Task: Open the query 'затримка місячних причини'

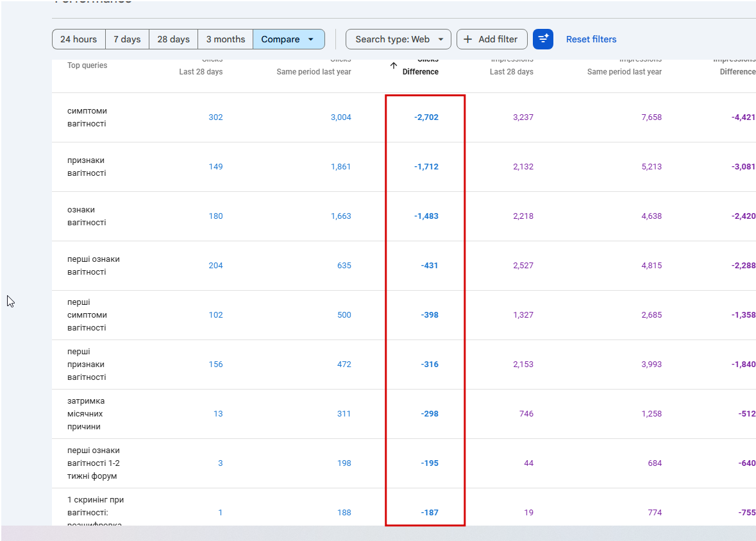Action: tap(86, 413)
